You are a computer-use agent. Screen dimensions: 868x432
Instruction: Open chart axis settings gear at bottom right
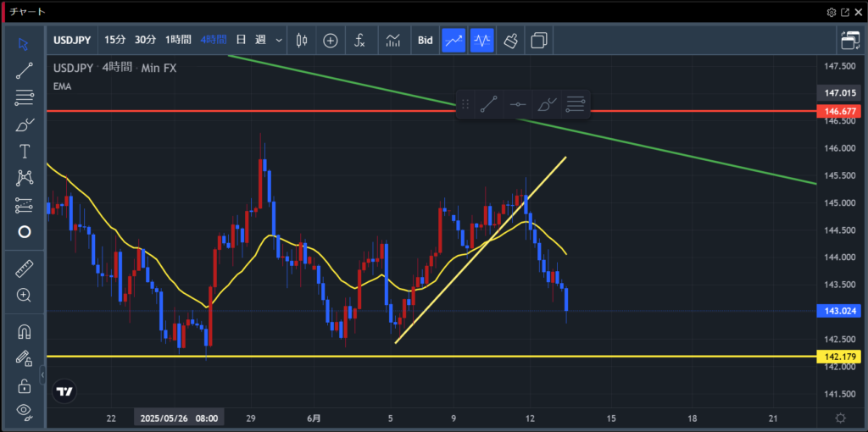[841, 418]
